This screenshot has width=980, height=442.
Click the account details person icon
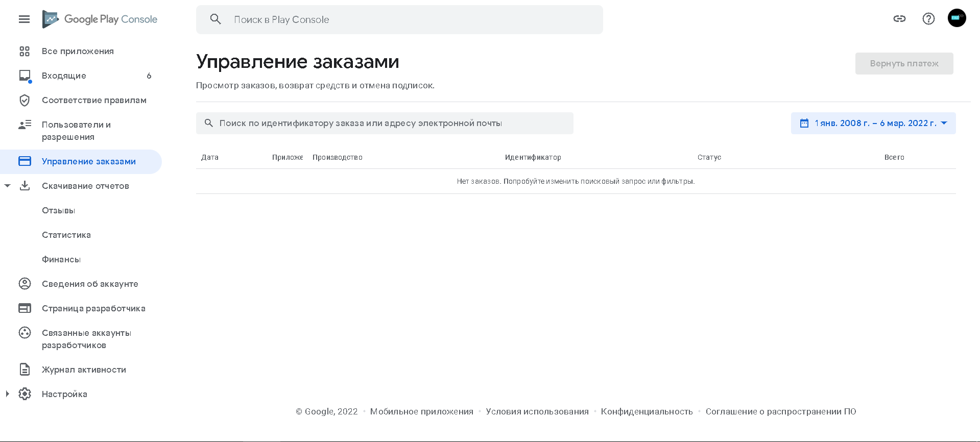(25, 284)
